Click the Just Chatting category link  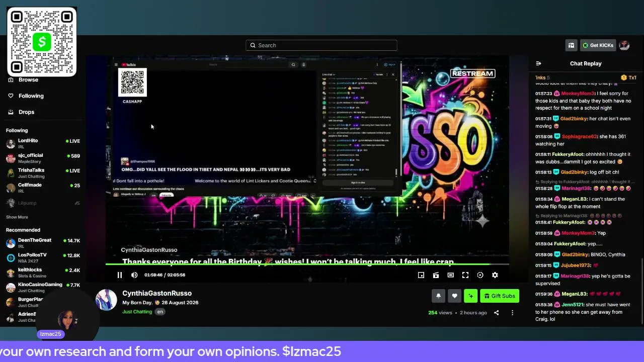pos(137,312)
